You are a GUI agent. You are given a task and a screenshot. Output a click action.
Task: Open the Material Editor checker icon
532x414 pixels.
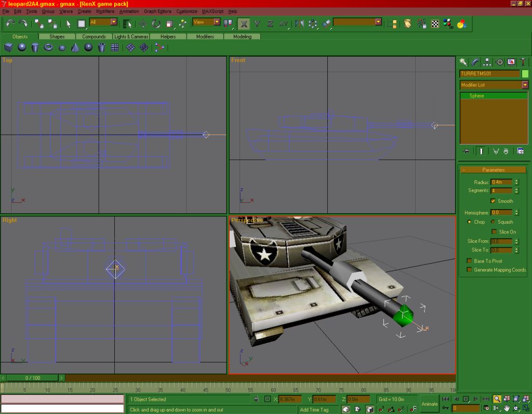[435, 23]
